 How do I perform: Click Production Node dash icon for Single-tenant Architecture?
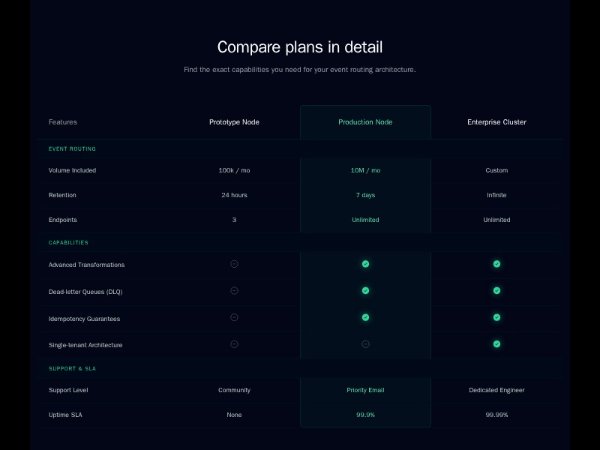pos(365,343)
